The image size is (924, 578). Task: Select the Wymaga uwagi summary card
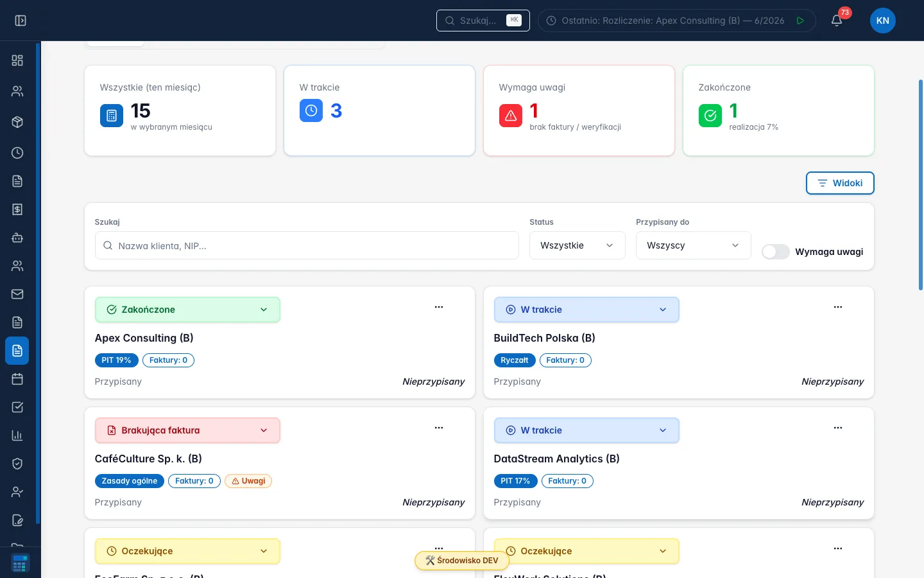tap(579, 110)
